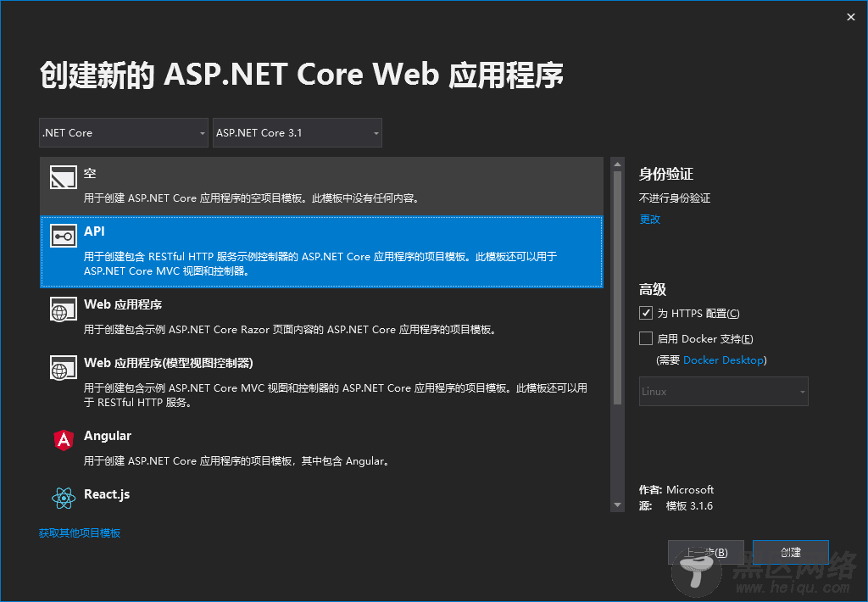The width and height of the screenshot is (868, 602).
Task: Click the 创建 button
Action: [791, 552]
